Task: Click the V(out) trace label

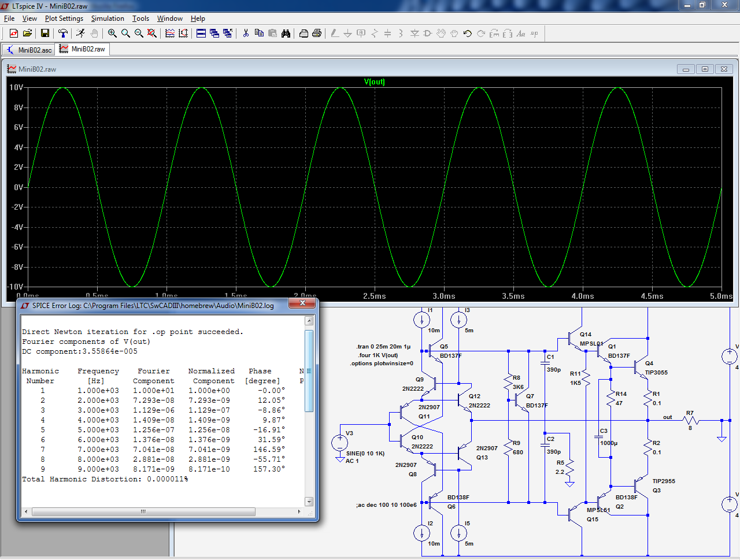Action: click(375, 81)
